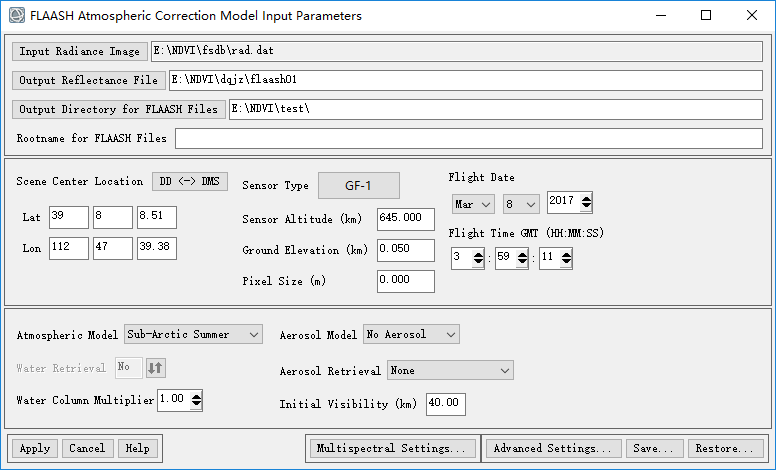Viewport: 776px width, 470px height.
Task: Click the Latitude degrees field showing 39
Action: pos(69,217)
